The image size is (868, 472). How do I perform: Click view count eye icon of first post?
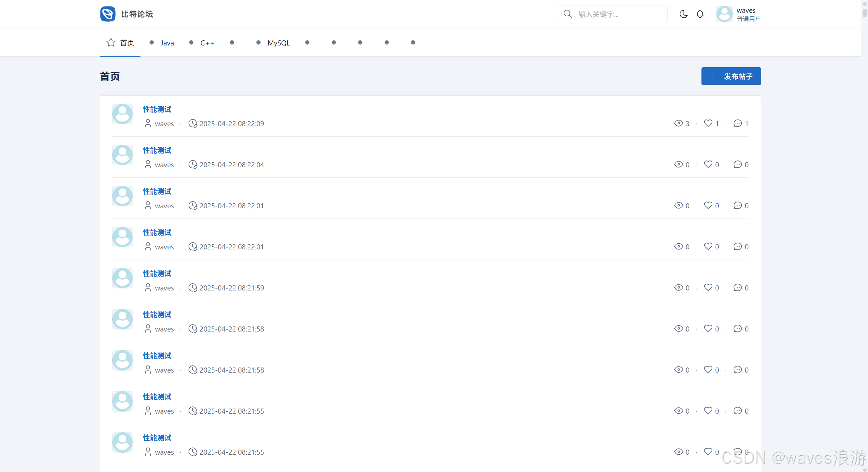[x=678, y=123]
